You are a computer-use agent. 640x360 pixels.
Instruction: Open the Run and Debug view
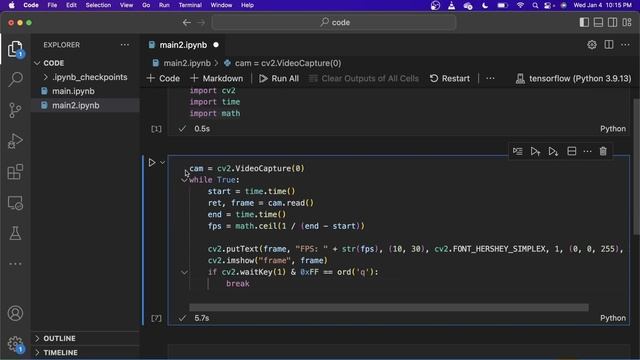(15, 141)
